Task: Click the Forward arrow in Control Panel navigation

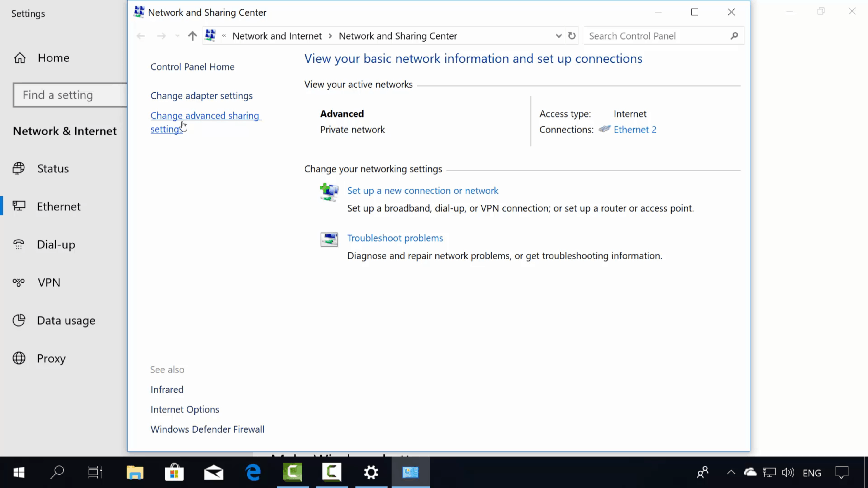Action: coord(161,36)
